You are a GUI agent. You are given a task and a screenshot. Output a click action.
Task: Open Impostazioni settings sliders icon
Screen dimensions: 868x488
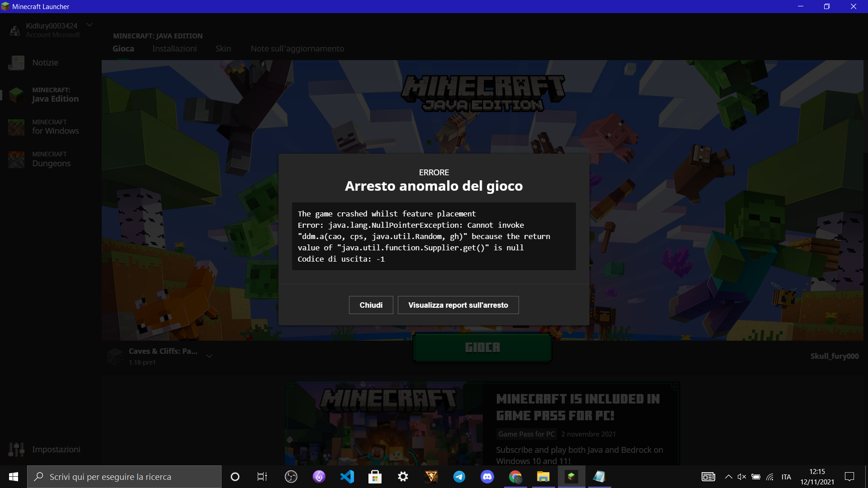[x=16, y=449]
